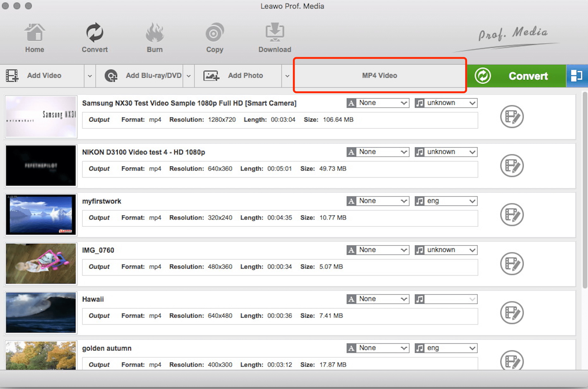Open the Convert module in top toolbar

coord(95,38)
